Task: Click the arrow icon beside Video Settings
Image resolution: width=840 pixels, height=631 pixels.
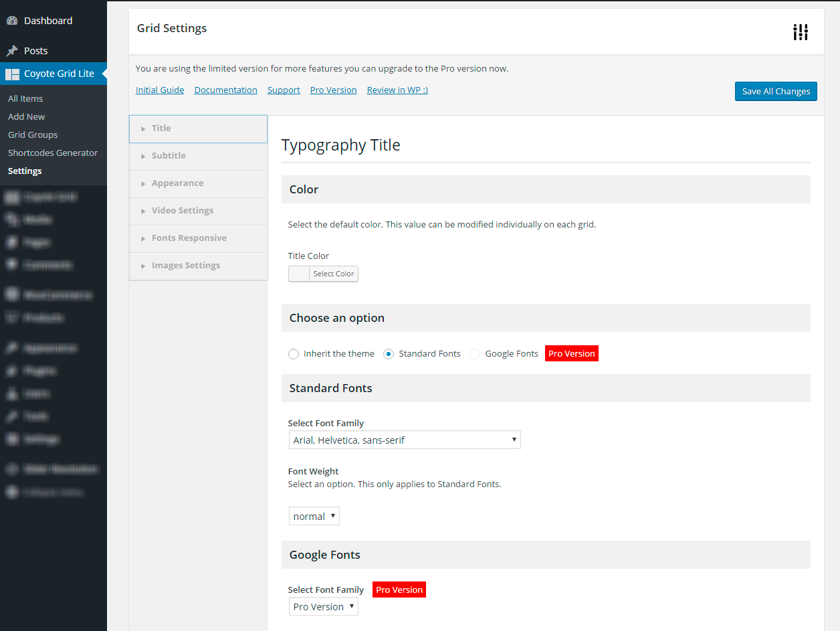Action: pyautogui.click(x=143, y=211)
